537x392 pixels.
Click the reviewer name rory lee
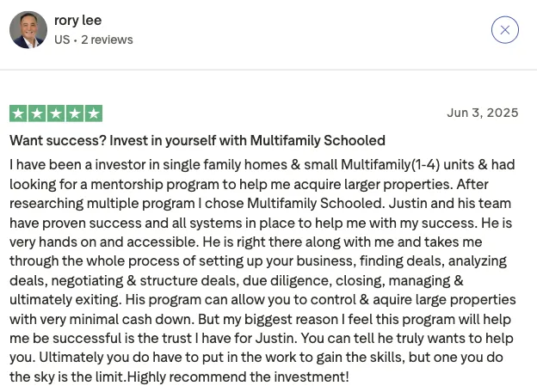(77, 20)
